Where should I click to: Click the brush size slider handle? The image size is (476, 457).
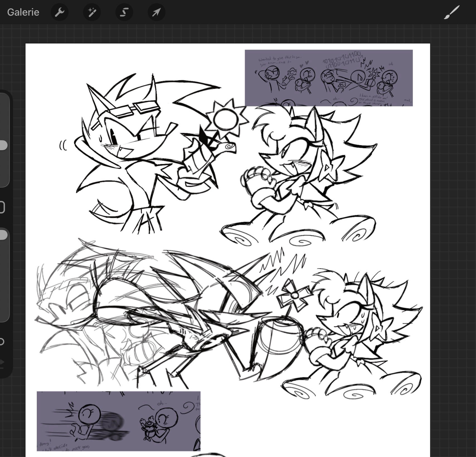click(3, 145)
